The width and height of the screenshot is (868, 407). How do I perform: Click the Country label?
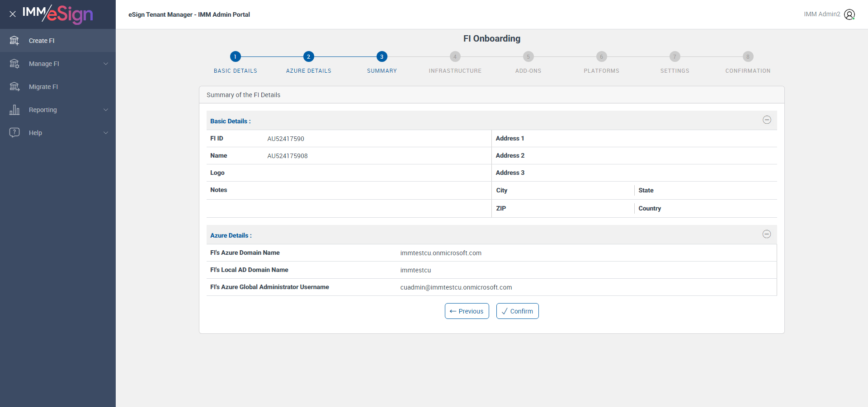650,208
